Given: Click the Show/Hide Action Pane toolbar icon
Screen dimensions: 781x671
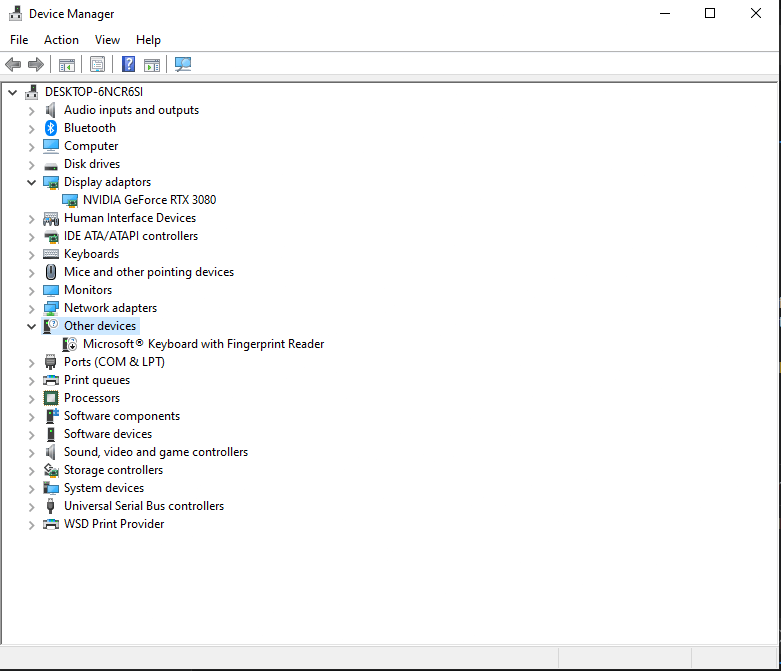Looking at the screenshot, I should (152, 65).
